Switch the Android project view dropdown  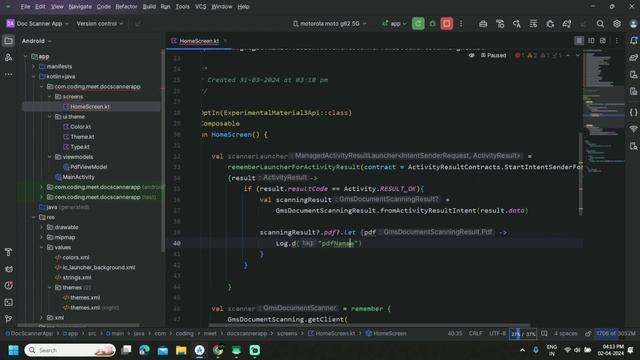tap(37, 41)
